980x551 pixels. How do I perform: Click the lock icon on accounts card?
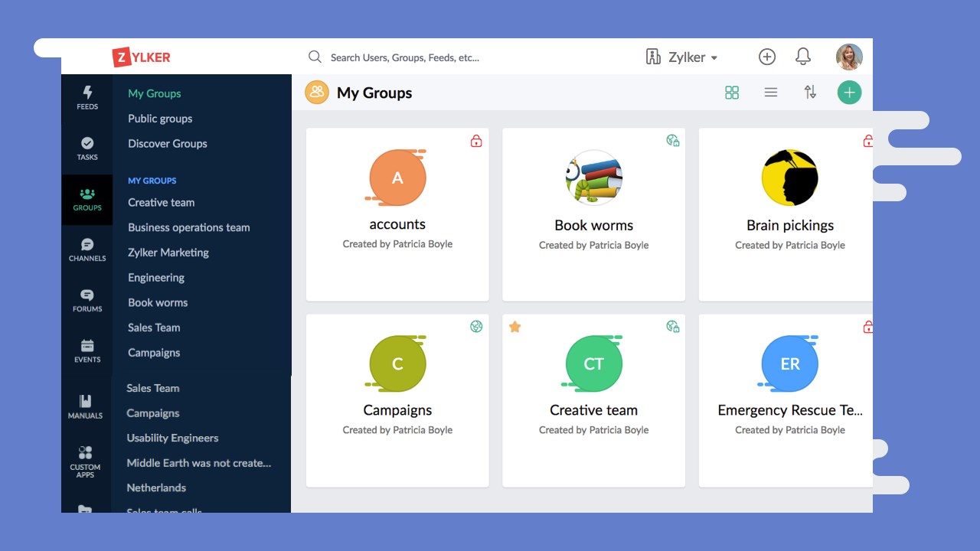pos(476,141)
